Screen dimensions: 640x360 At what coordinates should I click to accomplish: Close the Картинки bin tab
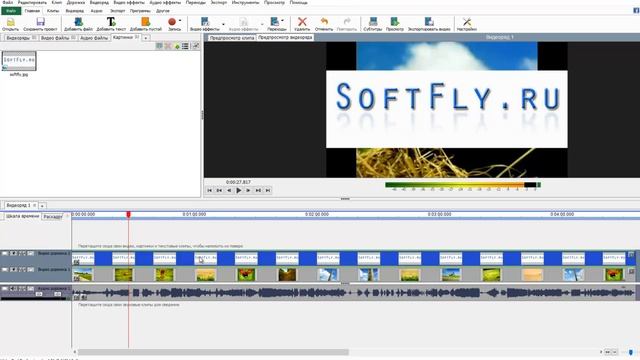(137, 37)
